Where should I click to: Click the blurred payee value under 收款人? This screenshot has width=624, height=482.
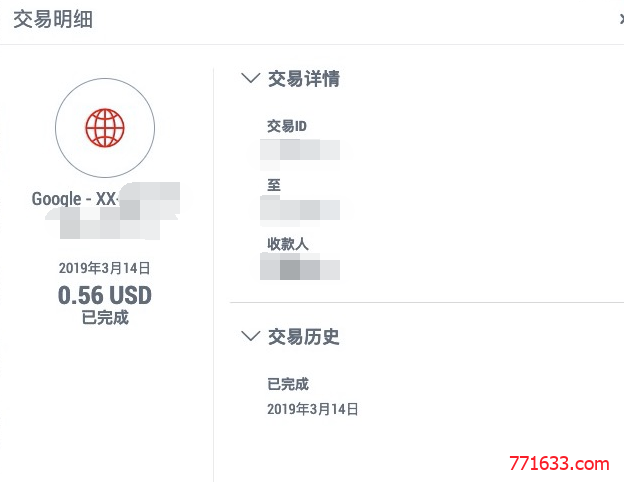point(300,270)
